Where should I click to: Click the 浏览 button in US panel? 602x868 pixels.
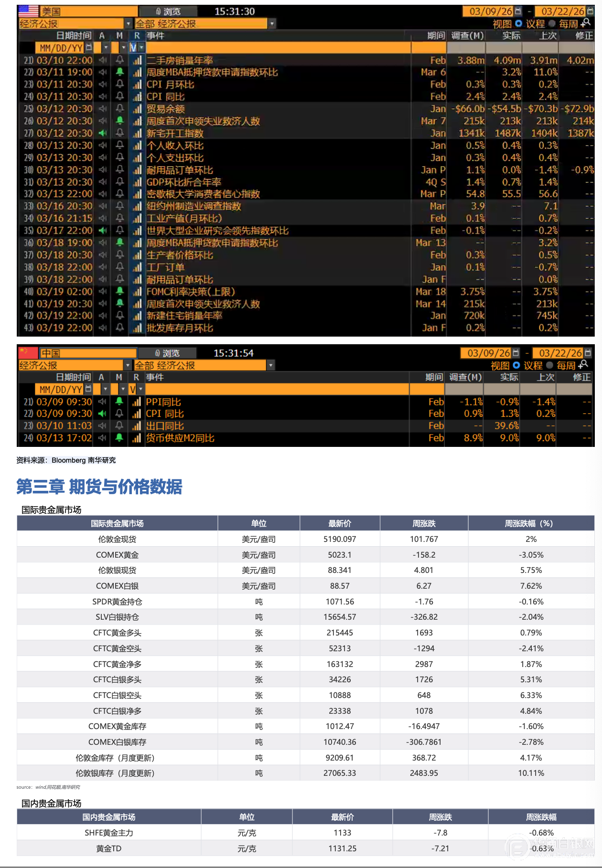tap(168, 11)
